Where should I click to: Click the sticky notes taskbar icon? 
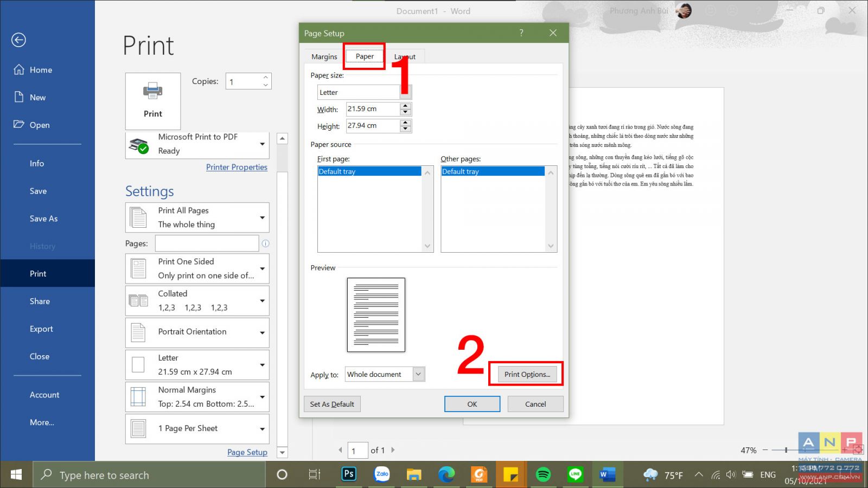tap(510, 475)
